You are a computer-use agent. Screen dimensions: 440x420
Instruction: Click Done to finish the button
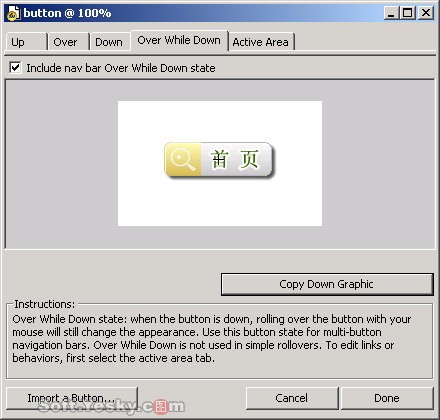387,398
